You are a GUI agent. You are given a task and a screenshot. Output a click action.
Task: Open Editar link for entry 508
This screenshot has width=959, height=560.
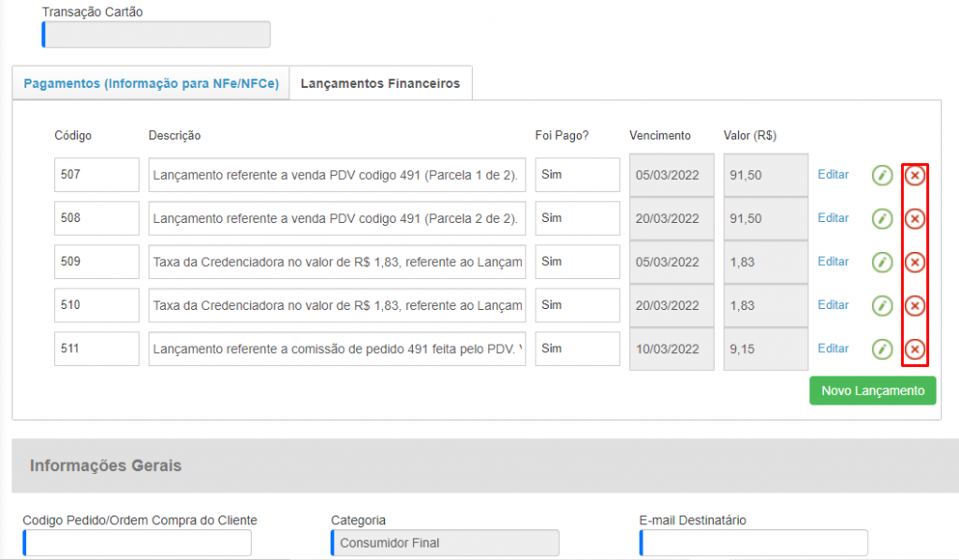point(833,217)
